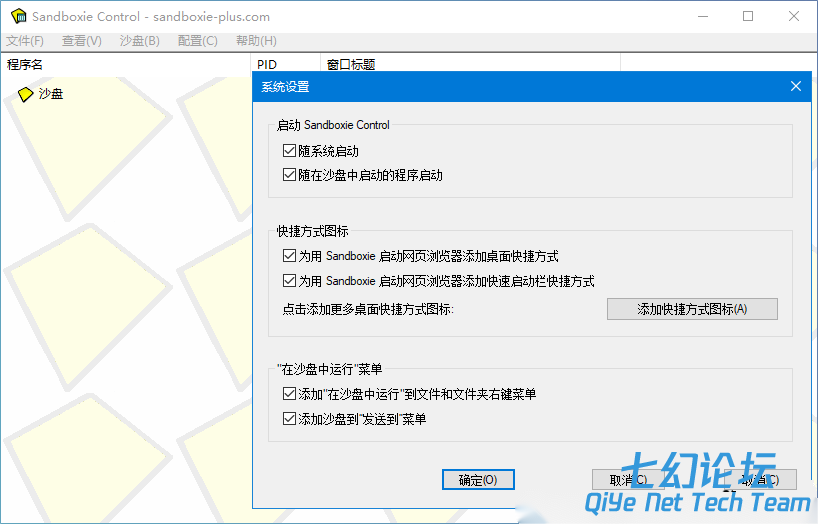Close the 系统设置 dialog with X

point(796,86)
